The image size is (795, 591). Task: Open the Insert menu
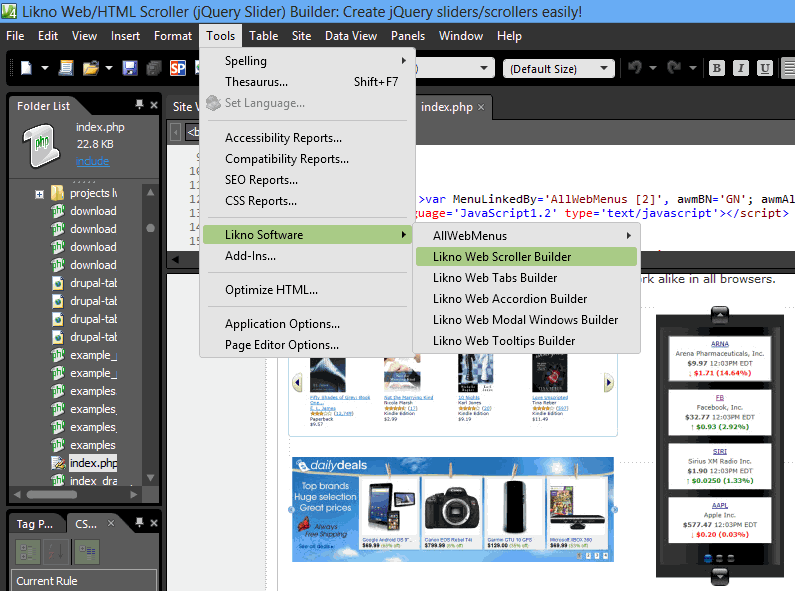(x=125, y=36)
